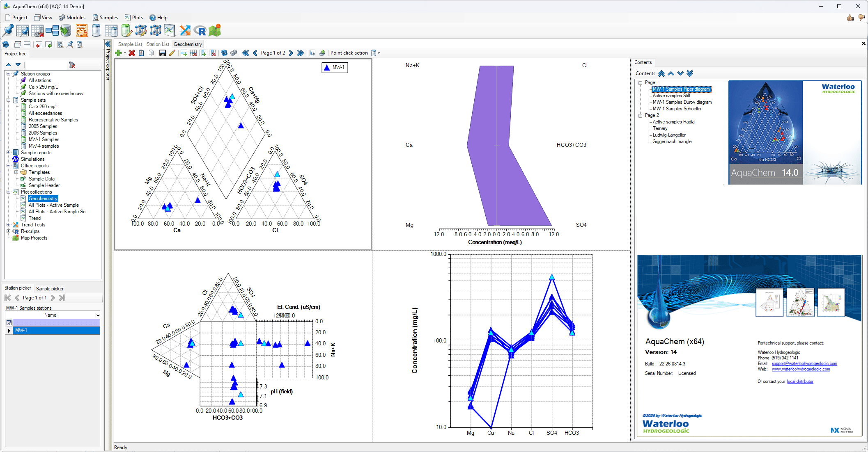Open the Add plot dropdown arrow
Viewport: 868px width, 452px height.
[x=125, y=53]
